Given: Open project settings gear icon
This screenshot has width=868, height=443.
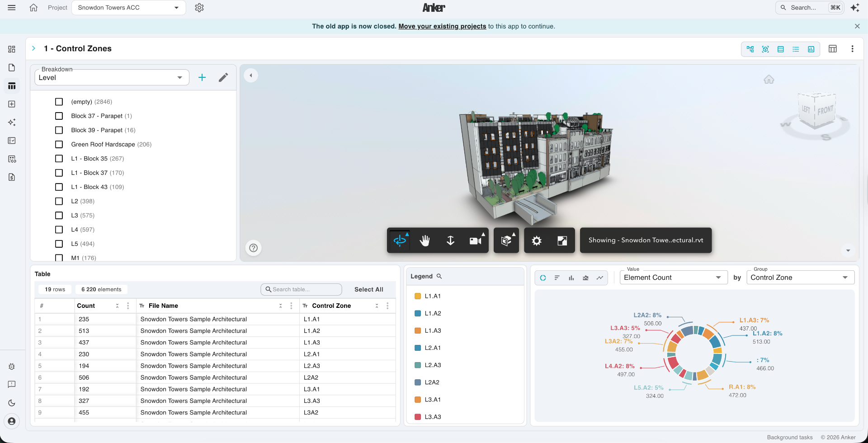Looking at the screenshot, I should [x=199, y=8].
